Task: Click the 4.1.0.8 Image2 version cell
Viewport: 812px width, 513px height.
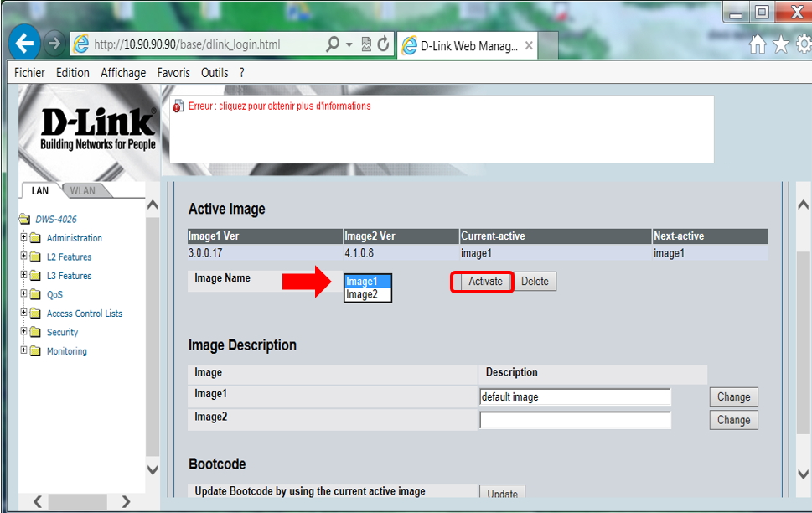Action: [401, 253]
